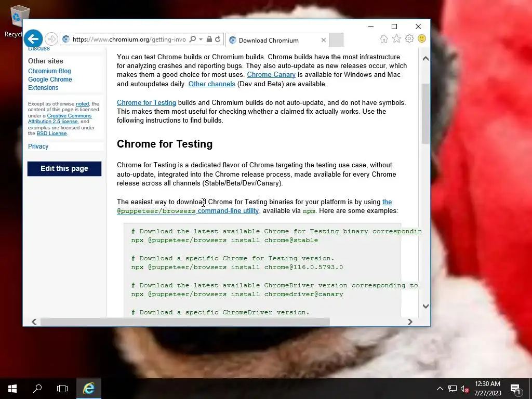Open the Other channels link

tap(212, 84)
